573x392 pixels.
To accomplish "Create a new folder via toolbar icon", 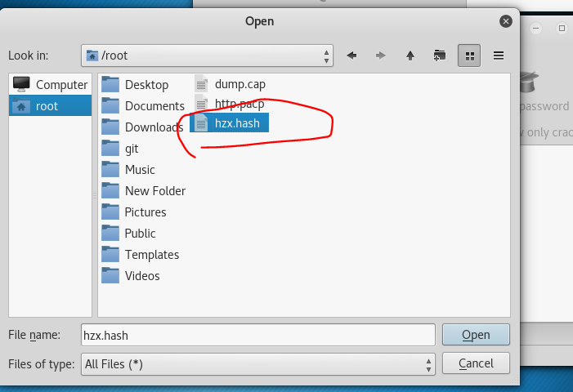I will [x=440, y=56].
